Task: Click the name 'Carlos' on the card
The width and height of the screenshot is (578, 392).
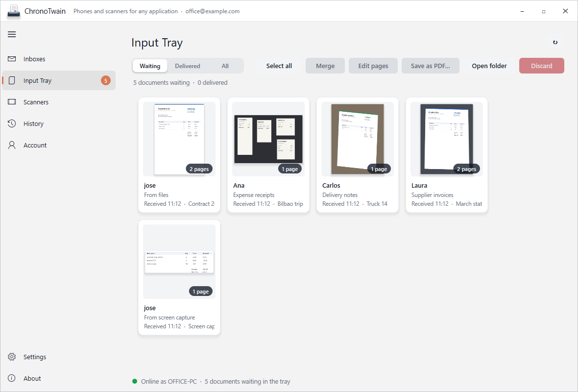Action: (x=331, y=186)
